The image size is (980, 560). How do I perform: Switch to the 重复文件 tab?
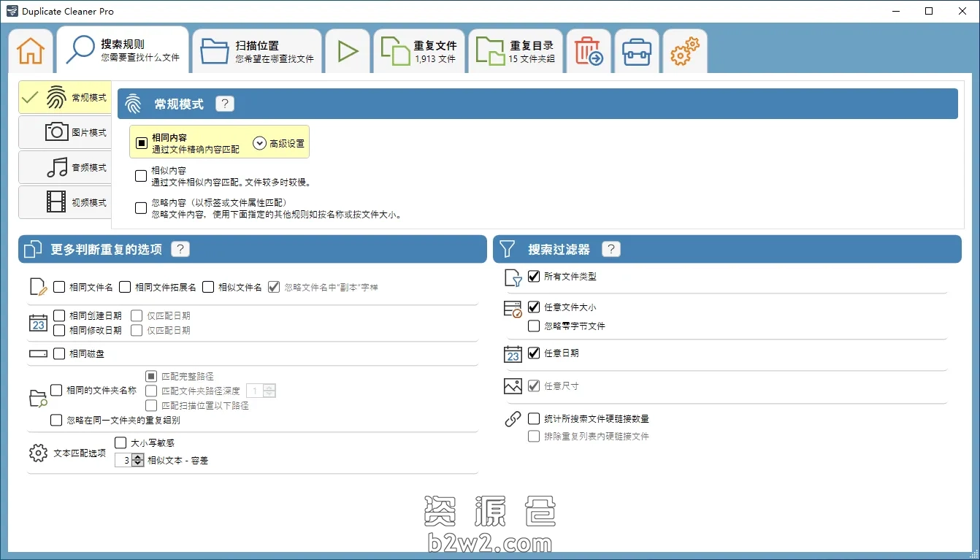[420, 51]
